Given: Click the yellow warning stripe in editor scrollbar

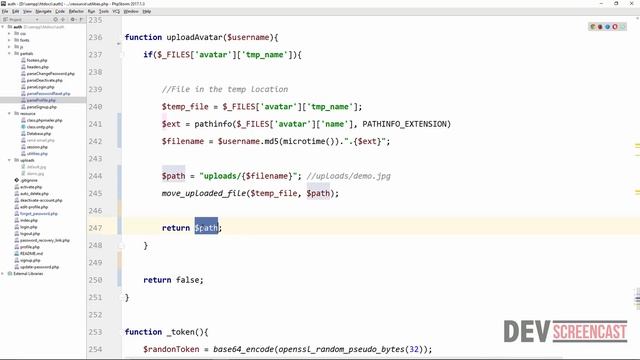Looking at the screenshot, I should click(x=637, y=146).
